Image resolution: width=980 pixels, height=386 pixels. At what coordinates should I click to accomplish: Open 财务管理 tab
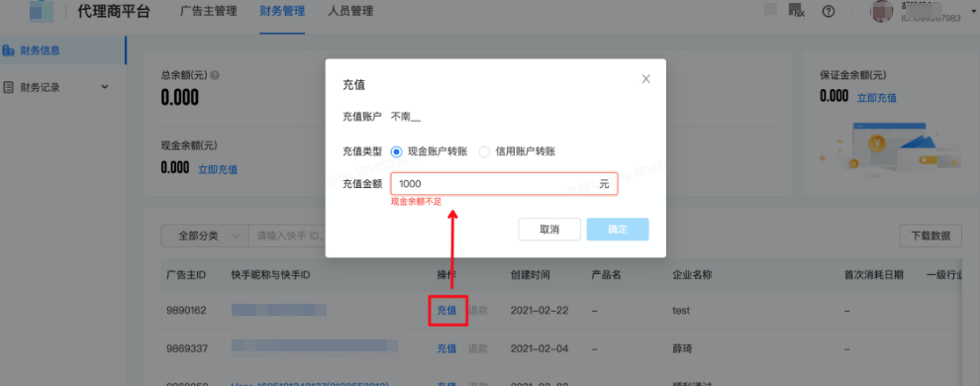[x=282, y=11]
